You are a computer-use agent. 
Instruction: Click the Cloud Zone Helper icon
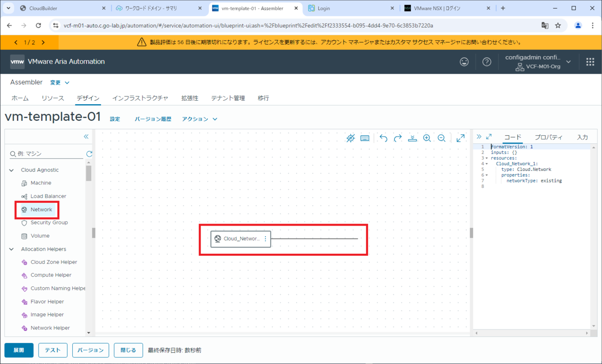tap(24, 262)
